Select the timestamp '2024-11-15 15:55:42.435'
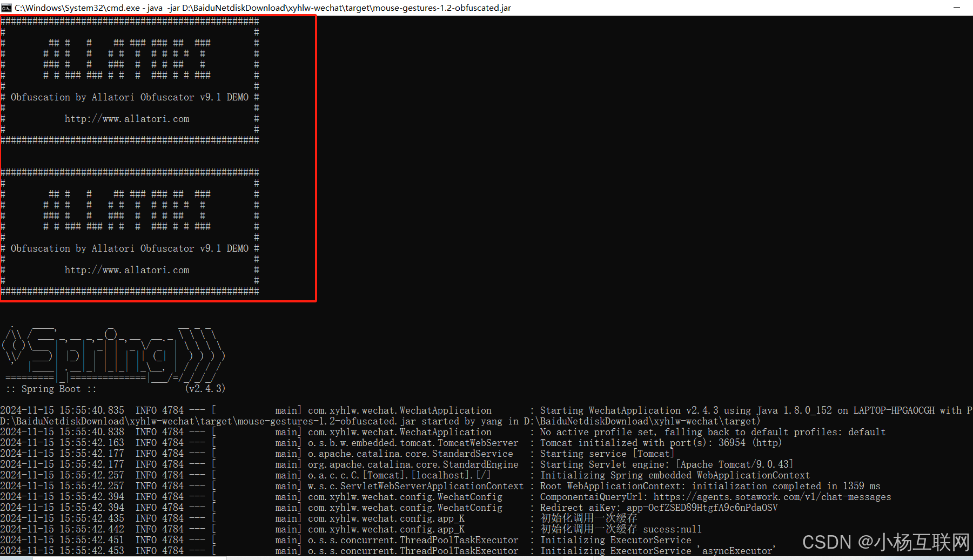The height and width of the screenshot is (560, 973). 62,518
